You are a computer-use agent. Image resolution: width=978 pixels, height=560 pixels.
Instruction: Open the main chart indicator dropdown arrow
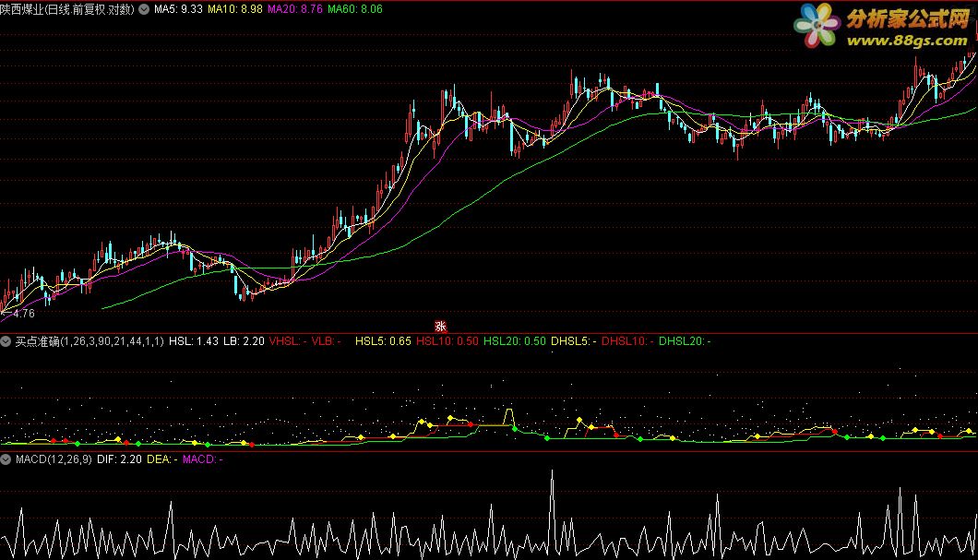(x=144, y=9)
